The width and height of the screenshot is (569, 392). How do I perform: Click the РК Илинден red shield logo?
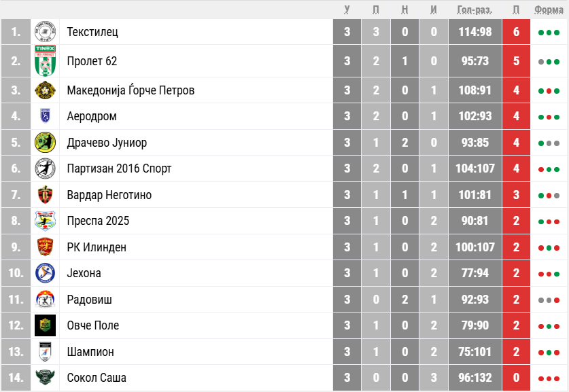coord(45,247)
